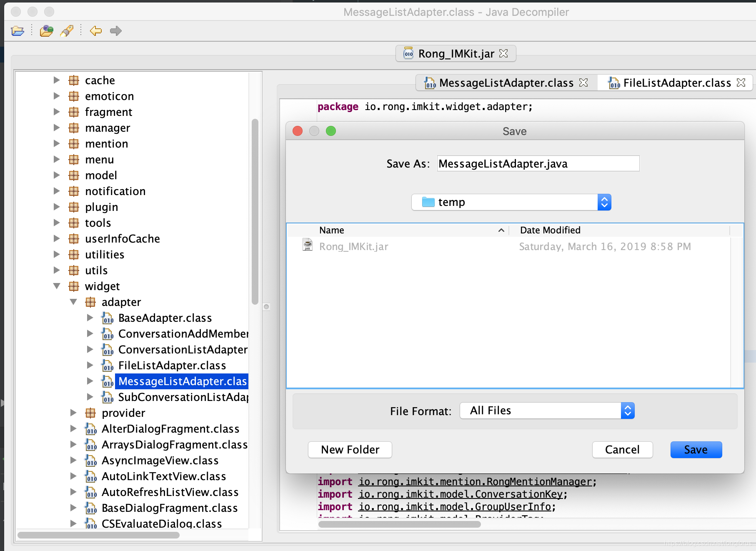Image resolution: width=756 pixels, height=551 pixels.
Task: Select ArraysDialogFragment.class in tree
Action: pyautogui.click(x=175, y=444)
